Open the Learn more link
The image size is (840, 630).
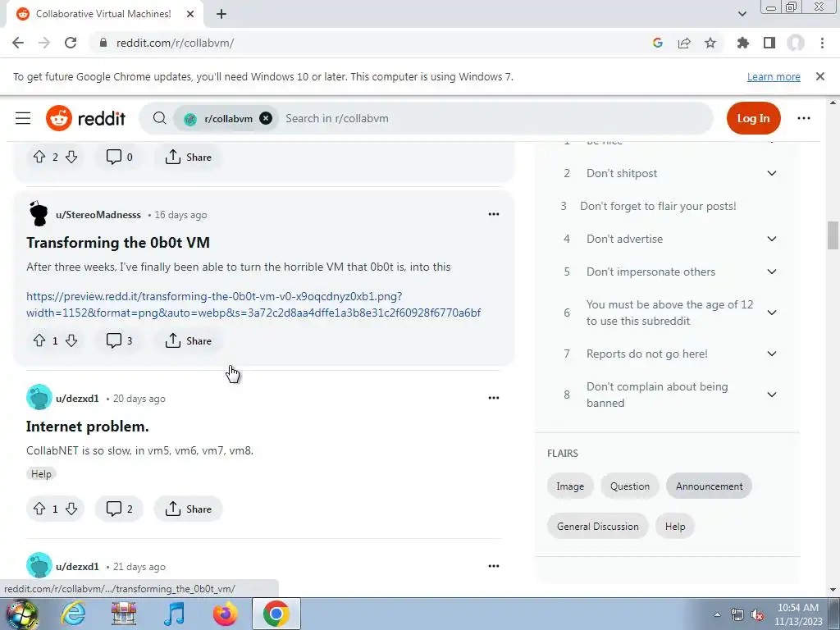point(774,76)
